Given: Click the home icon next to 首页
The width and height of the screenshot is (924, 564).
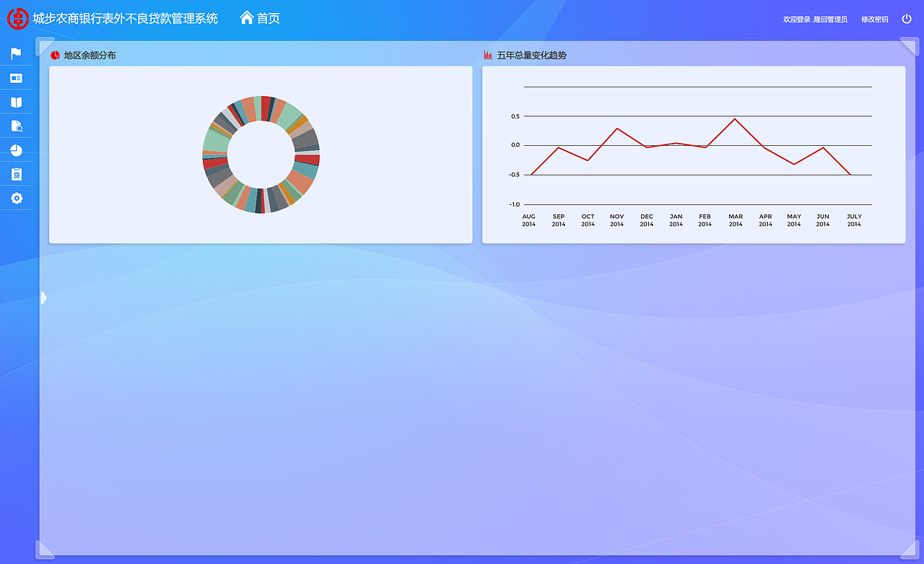Looking at the screenshot, I should [248, 17].
